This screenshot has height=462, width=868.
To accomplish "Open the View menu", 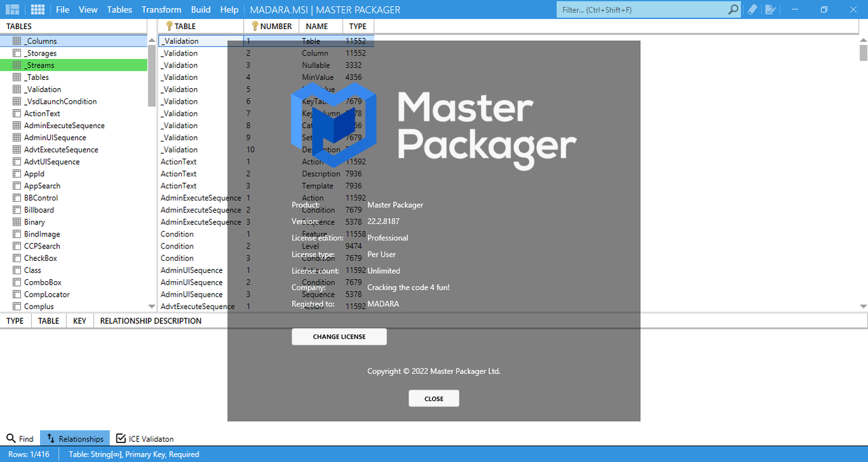I will (x=88, y=9).
